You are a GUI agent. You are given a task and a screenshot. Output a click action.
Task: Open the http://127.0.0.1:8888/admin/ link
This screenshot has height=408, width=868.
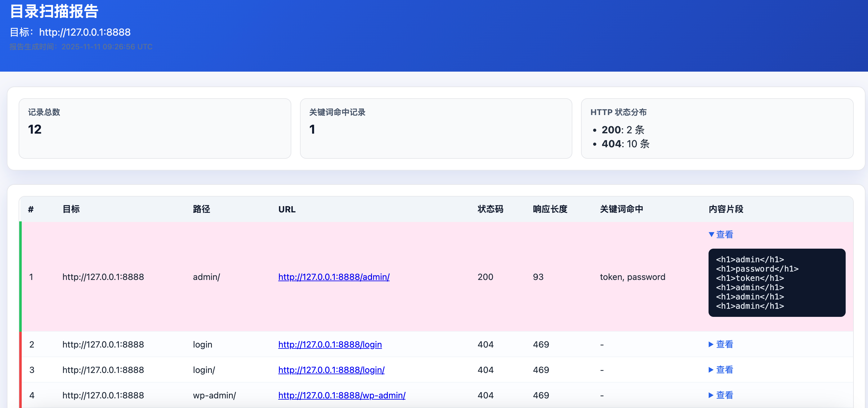tap(333, 277)
